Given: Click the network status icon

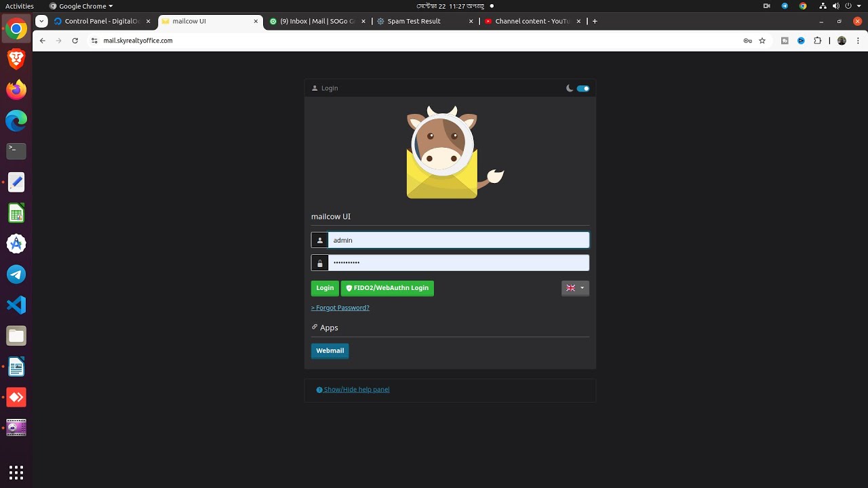Looking at the screenshot, I should (x=822, y=6).
